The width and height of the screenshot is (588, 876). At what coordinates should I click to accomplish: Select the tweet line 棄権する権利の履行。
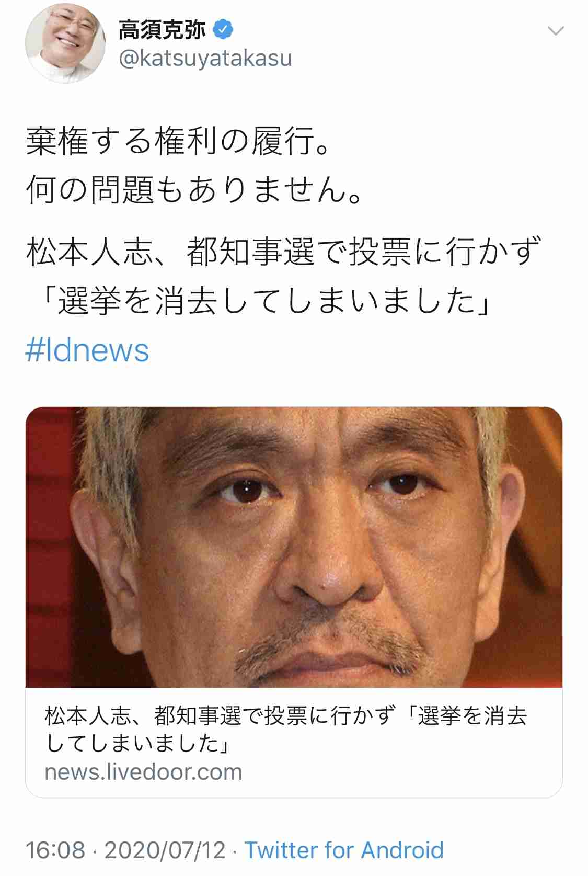click(x=178, y=141)
